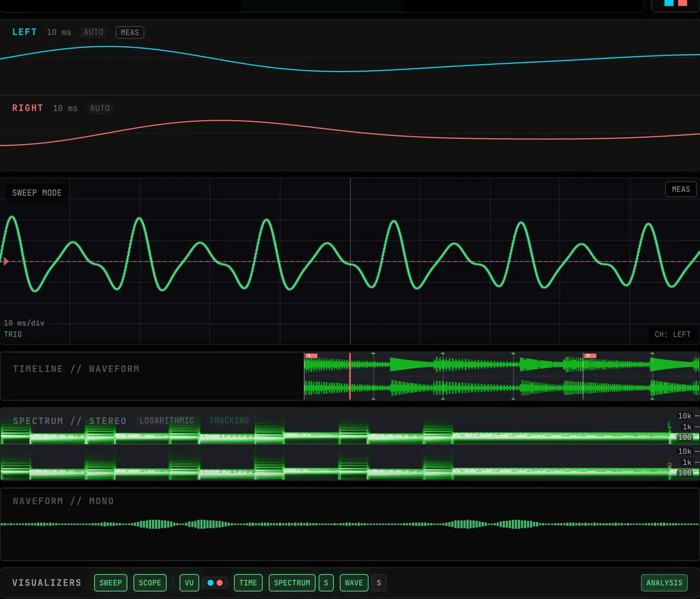The width and height of the screenshot is (700, 599).
Task: Click the red playhead in timeline waveform
Action: point(350,376)
